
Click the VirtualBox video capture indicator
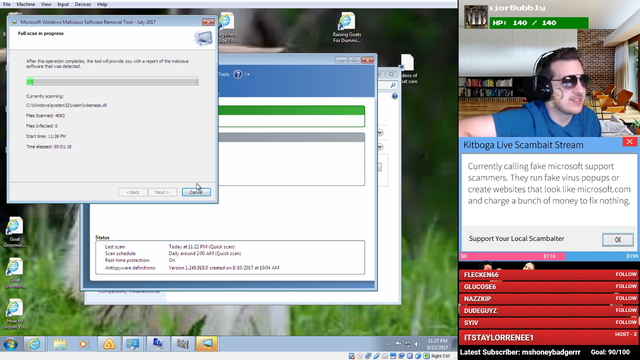(401, 356)
